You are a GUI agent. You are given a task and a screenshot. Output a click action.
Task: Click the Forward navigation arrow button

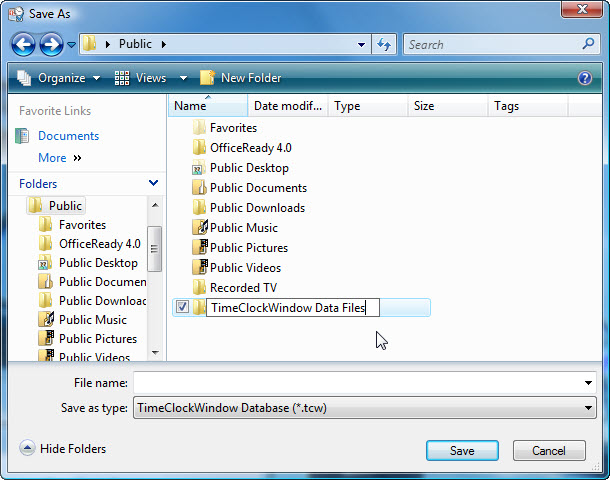point(51,44)
